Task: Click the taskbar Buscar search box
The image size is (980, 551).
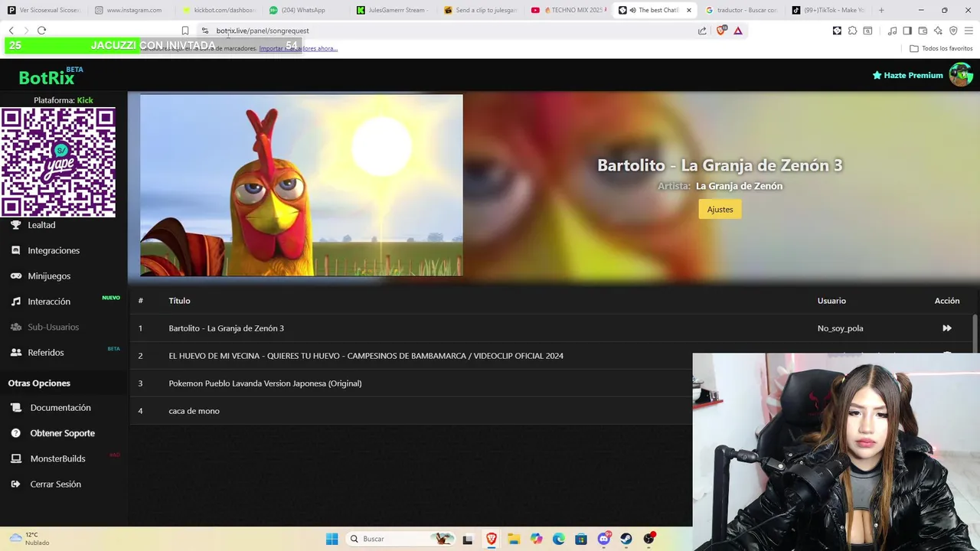Action: (x=400, y=539)
